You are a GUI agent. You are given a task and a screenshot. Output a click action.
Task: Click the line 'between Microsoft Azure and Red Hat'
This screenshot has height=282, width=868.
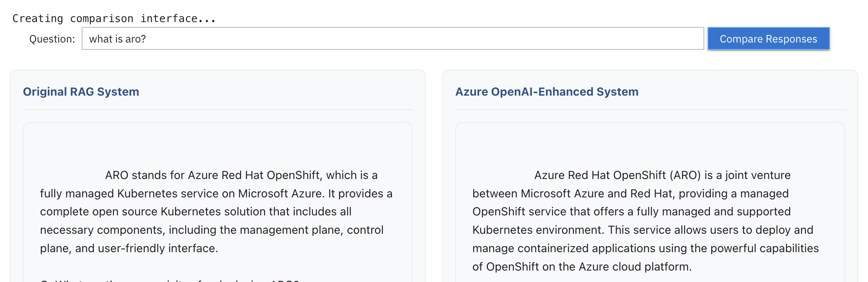click(630, 193)
